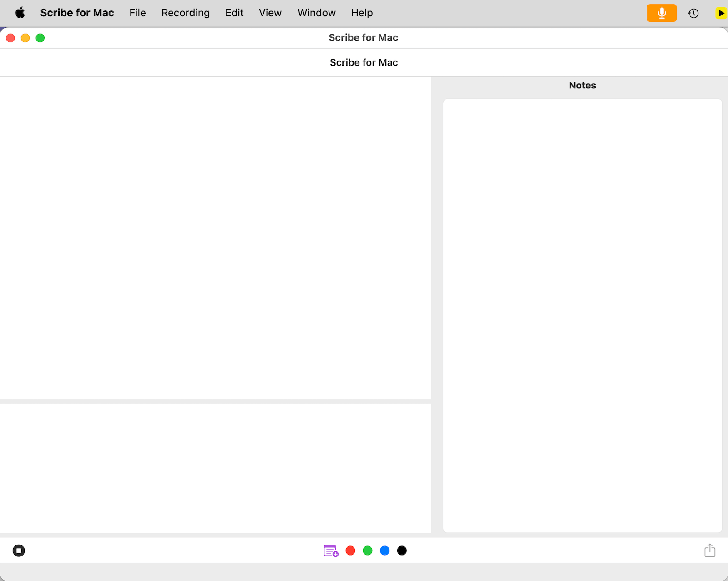
Task: Click the yellow play icon in the menu bar
Action: (x=721, y=13)
